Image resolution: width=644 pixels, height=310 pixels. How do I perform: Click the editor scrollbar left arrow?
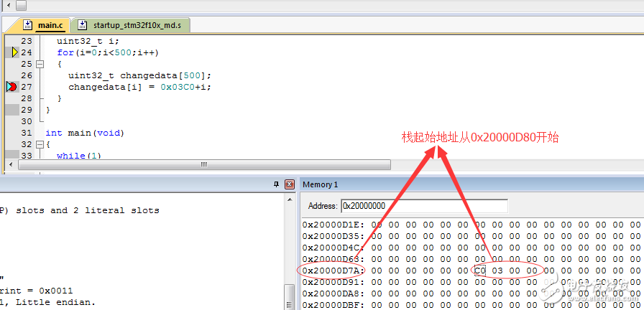tap(10, 165)
